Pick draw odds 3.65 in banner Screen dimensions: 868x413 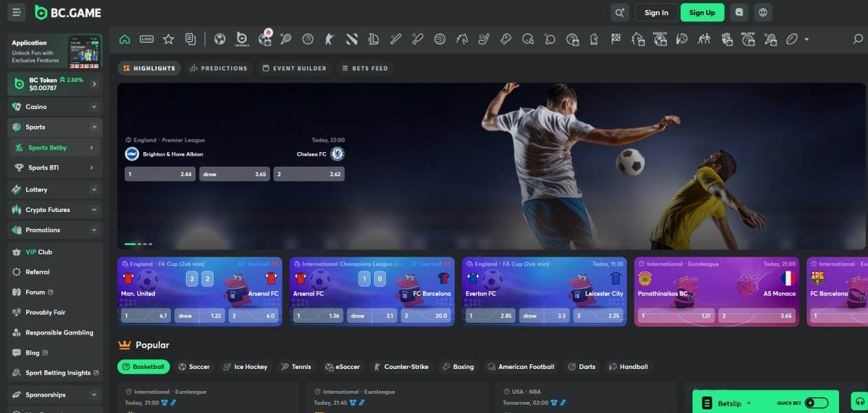click(234, 174)
